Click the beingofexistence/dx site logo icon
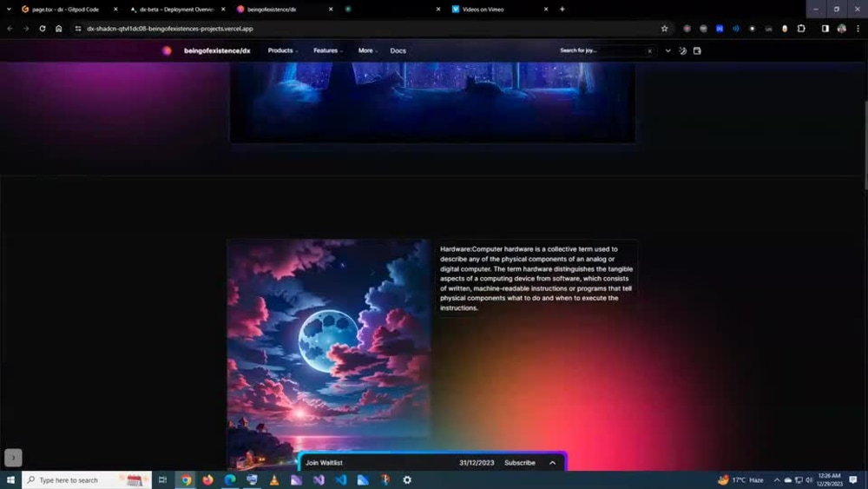Viewport: 868px width, 489px height. click(x=167, y=50)
